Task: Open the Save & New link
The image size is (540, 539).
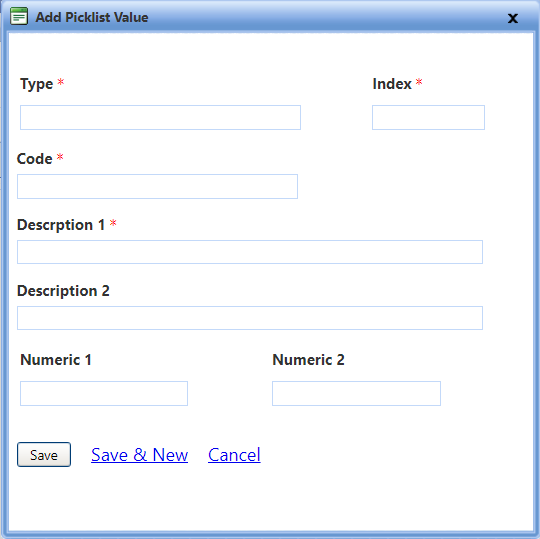Action: pos(139,455)
